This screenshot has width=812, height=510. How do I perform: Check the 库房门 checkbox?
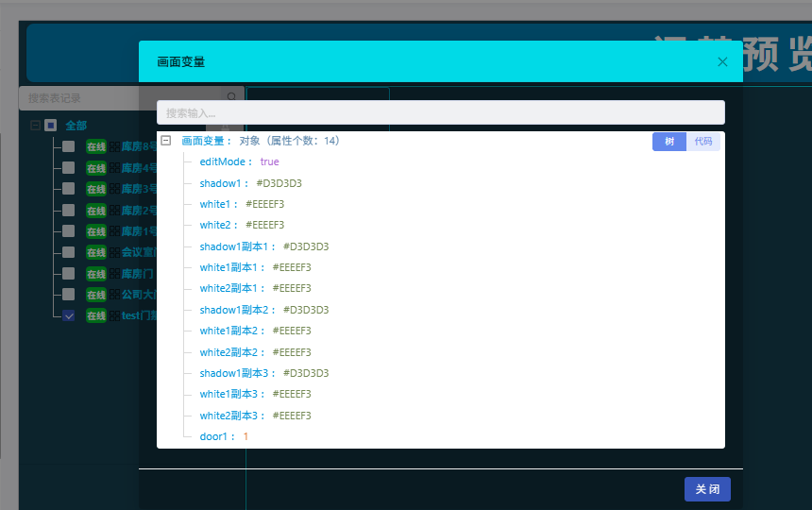point(68,273)
